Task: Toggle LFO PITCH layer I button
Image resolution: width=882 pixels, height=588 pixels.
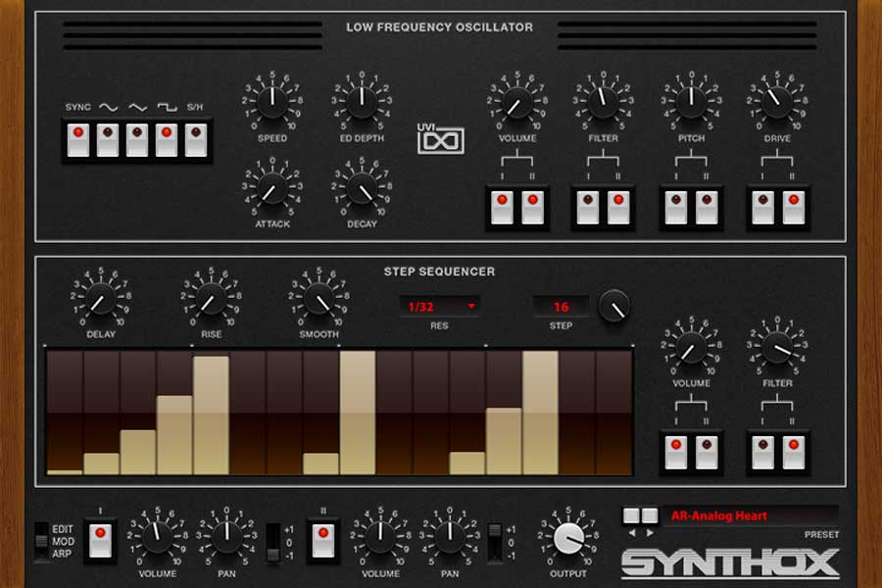Action: (x=676, y=208)
